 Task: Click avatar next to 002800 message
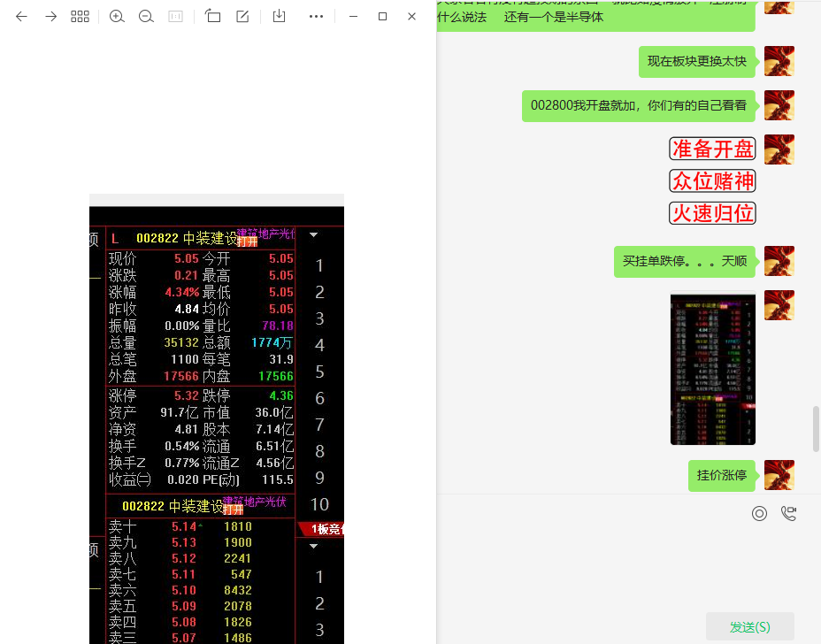click(779, 104)
